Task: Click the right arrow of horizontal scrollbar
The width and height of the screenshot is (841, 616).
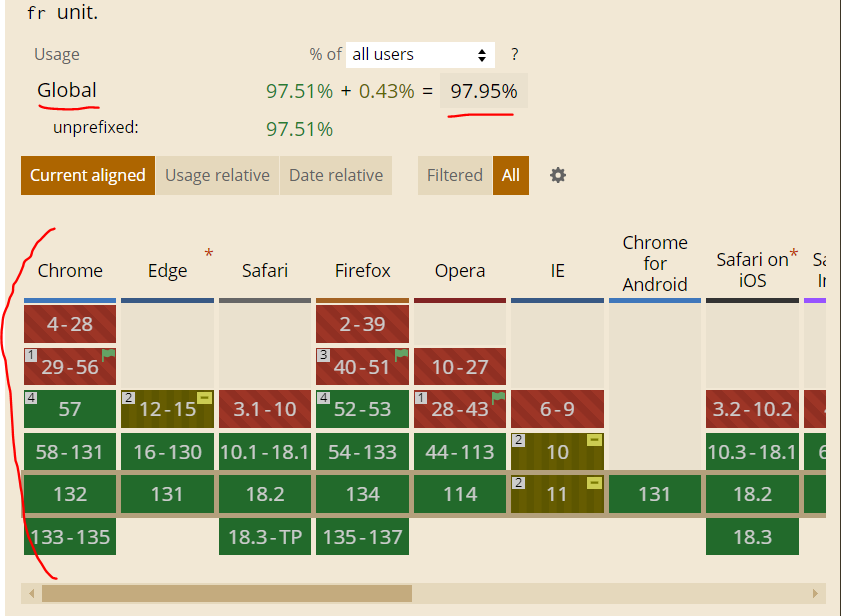Action: coord(815,593)
